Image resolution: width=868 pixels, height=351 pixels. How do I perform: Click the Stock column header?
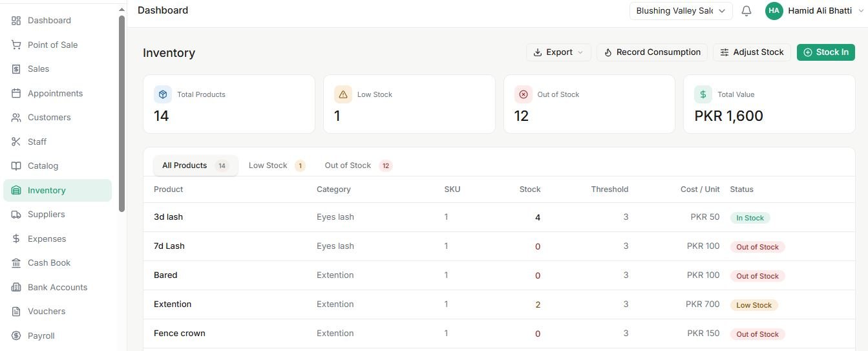click(x=530, y=189)
